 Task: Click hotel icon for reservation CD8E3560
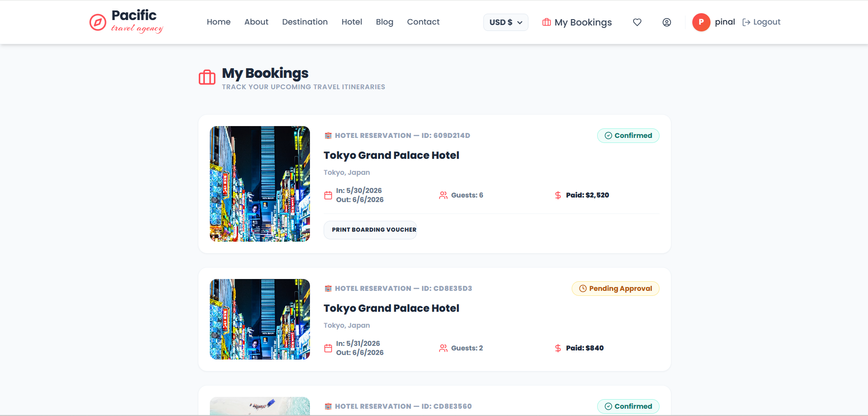[x=328, y=406]
